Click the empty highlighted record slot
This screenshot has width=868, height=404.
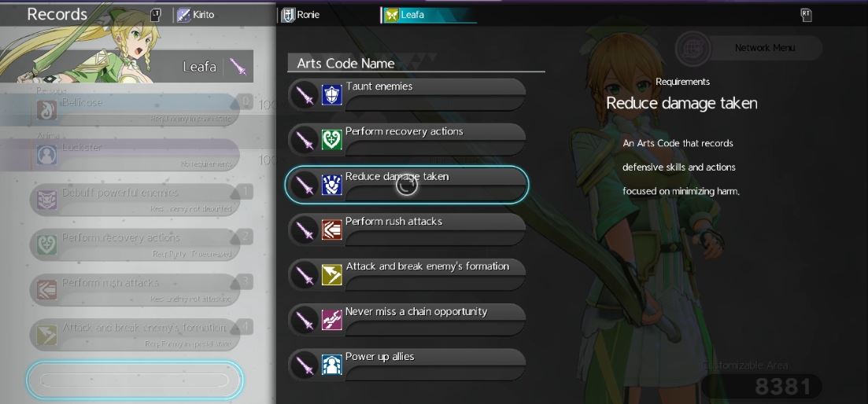coord(135,380)
